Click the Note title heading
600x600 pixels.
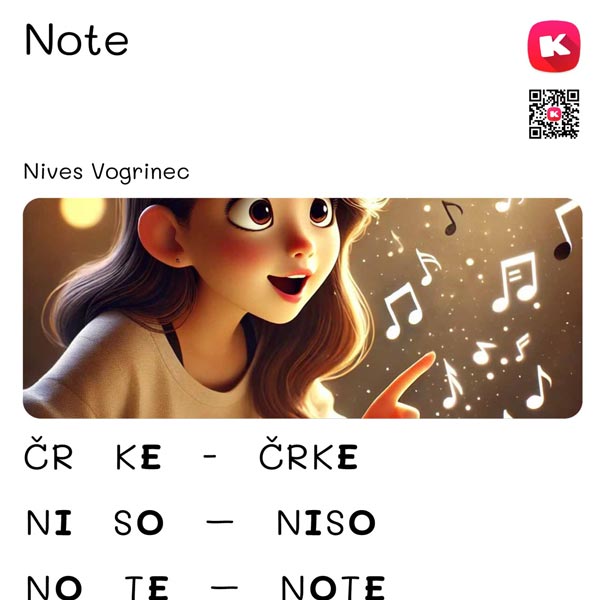pos(77,39)
